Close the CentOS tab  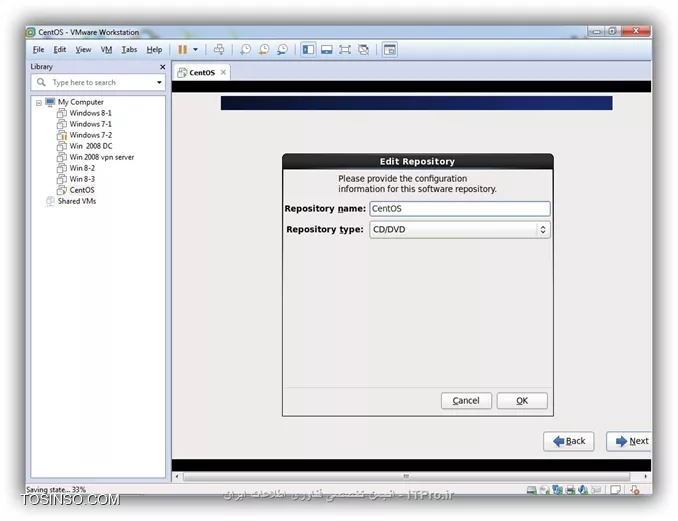(223, 73)
